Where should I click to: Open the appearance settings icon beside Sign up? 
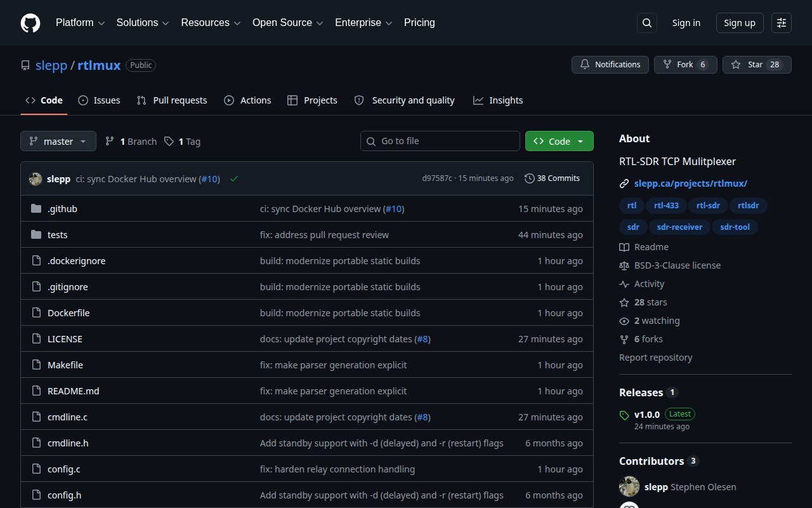click(x=782, y=23)
